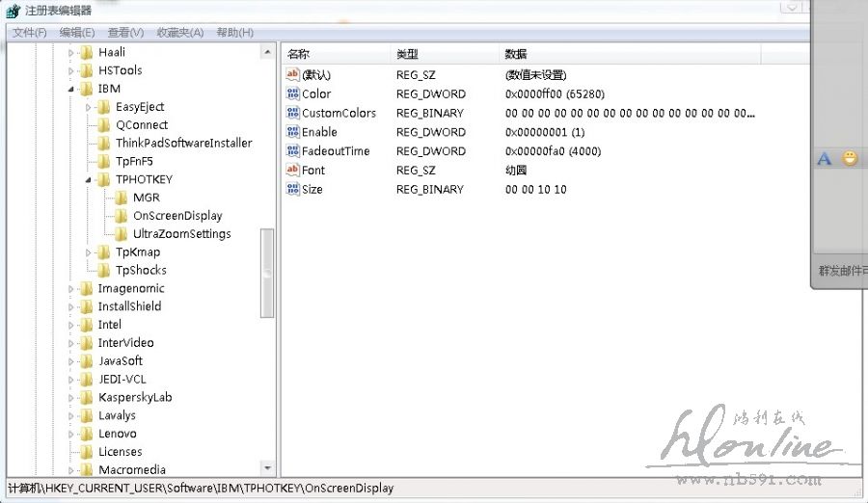Click the Haali folder icon
This screenshot has width=868, height=503.
[x=87, y=53]
